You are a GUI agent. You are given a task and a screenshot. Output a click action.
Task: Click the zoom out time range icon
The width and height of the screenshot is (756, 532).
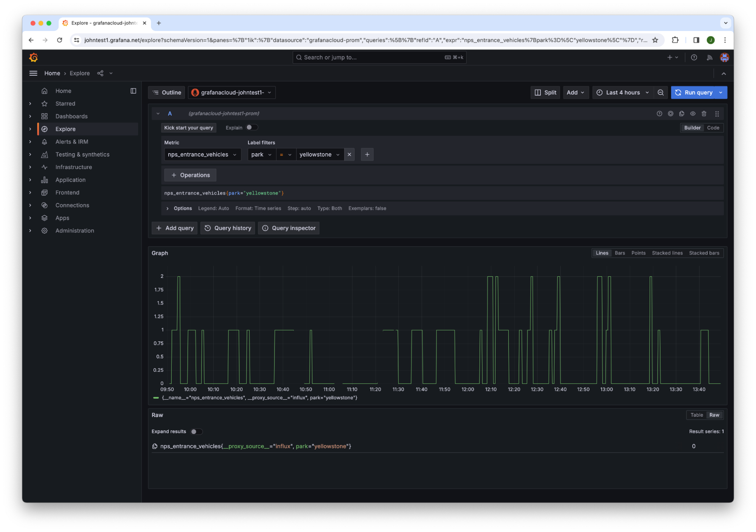661,93
